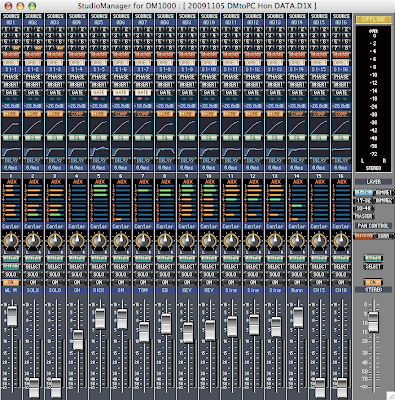The image size is (395, 400).
Task: Click the KICK channel name label
Action: [99, 290]
